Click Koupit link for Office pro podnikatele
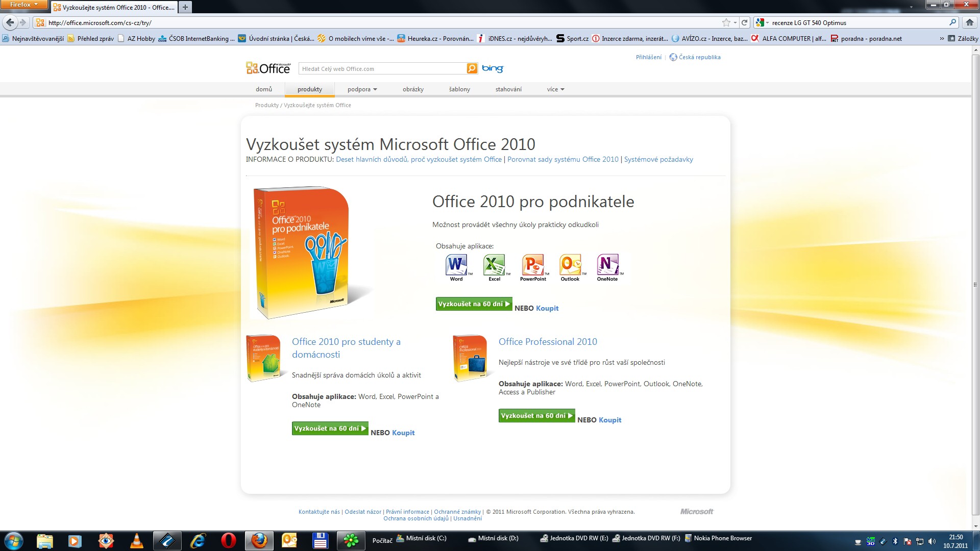 tap(547, 308)
